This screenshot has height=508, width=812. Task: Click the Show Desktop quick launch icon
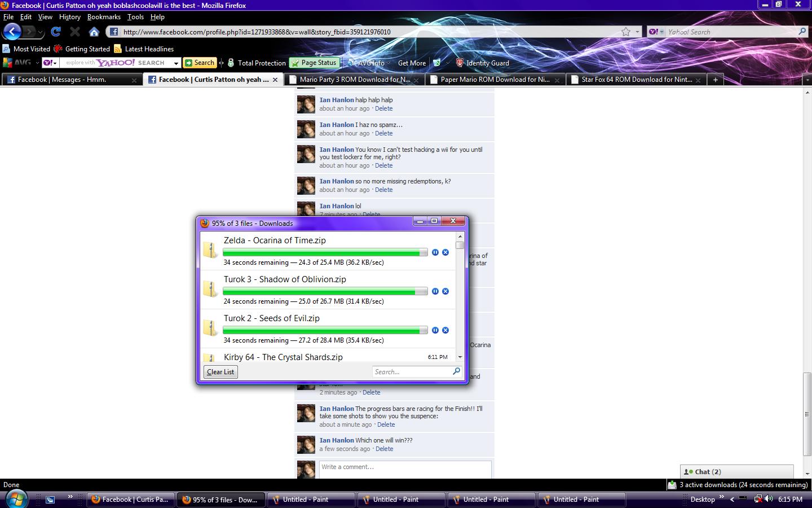50,500
